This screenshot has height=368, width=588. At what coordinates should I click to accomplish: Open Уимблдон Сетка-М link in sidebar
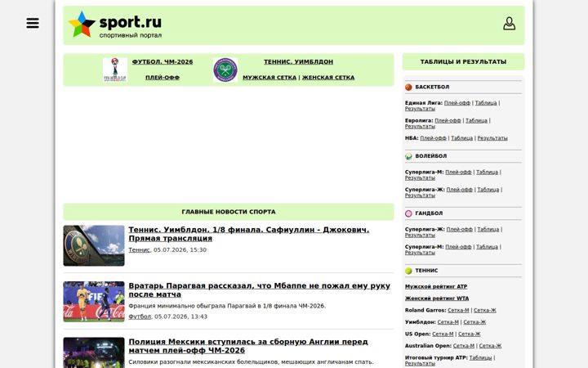pos(448,322)
